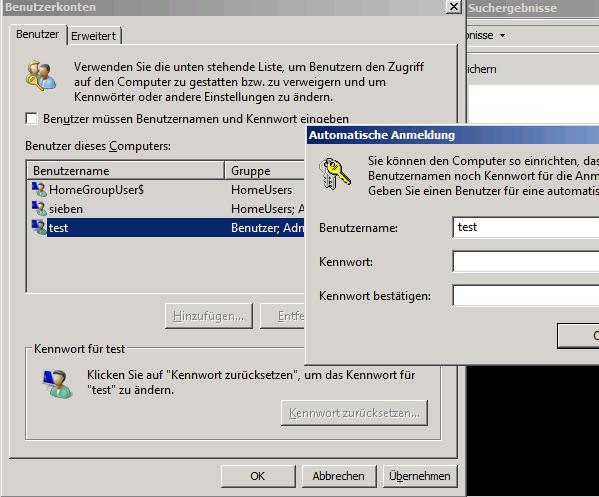Click the Abbrechen button
Image resolution: width=599 pixels, height=497 pixels.
point(339,476)
